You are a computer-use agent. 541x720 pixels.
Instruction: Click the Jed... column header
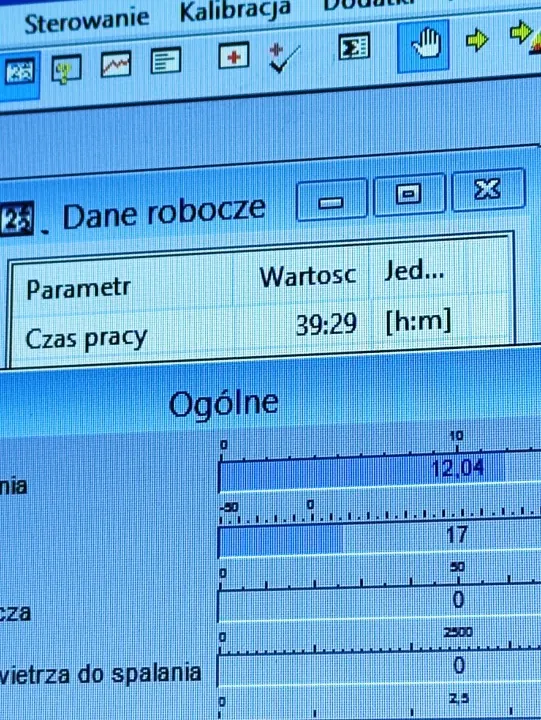pos(414,271)
